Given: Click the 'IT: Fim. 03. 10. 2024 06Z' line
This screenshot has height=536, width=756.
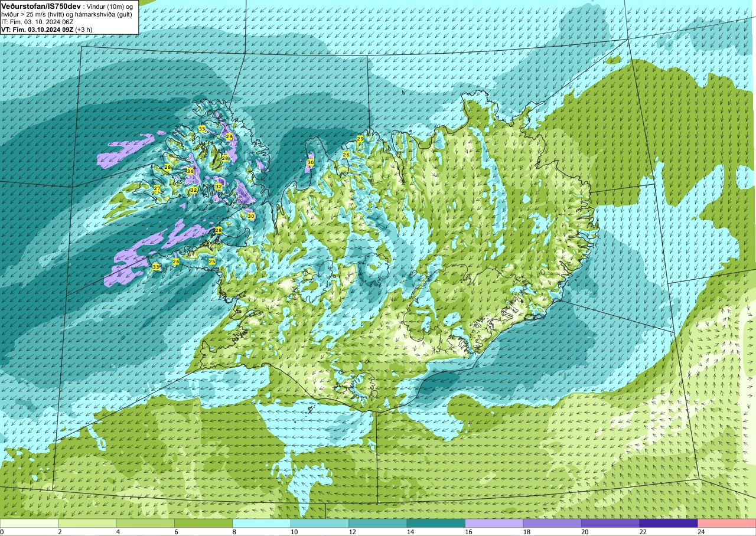Looking at the screenshot, I should click(37, 22).
